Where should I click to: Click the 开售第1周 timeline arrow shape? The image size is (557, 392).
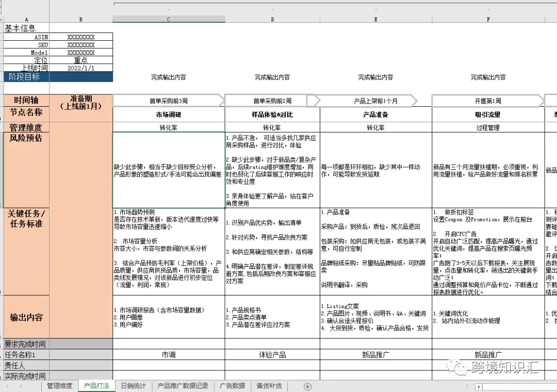pos(488,101)
